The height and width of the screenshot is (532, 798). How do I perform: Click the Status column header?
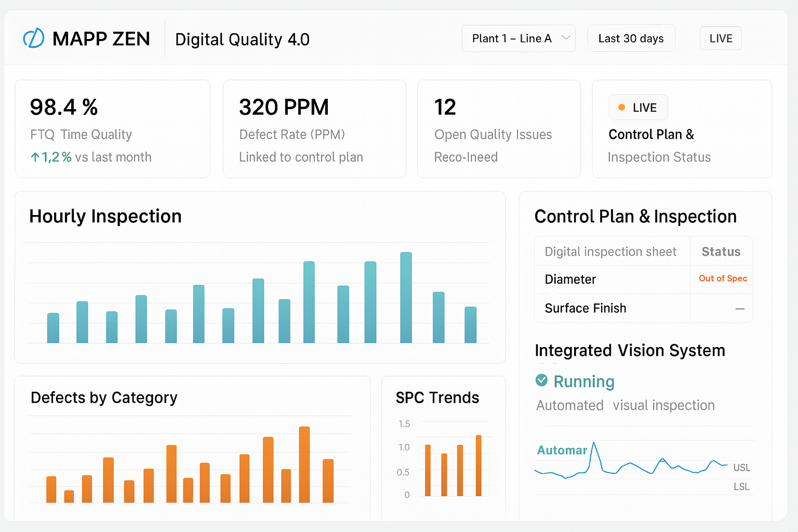pos(721,252)
